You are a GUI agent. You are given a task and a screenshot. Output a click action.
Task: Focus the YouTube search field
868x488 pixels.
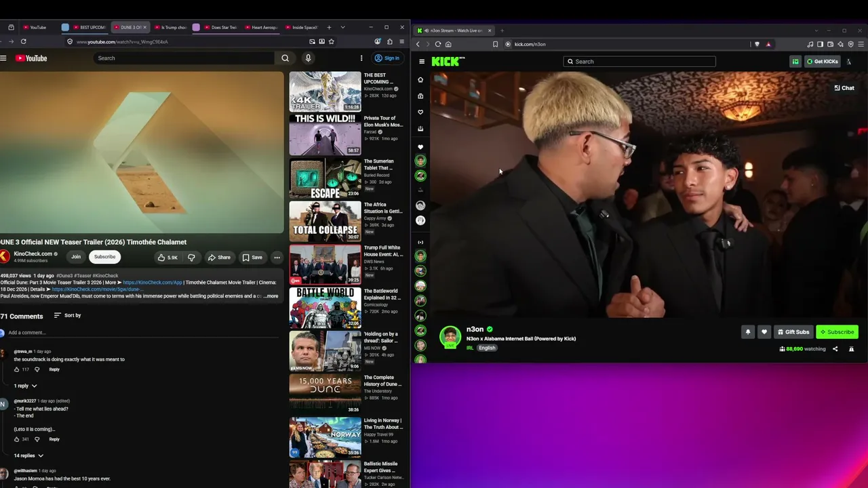click(183, 58)
